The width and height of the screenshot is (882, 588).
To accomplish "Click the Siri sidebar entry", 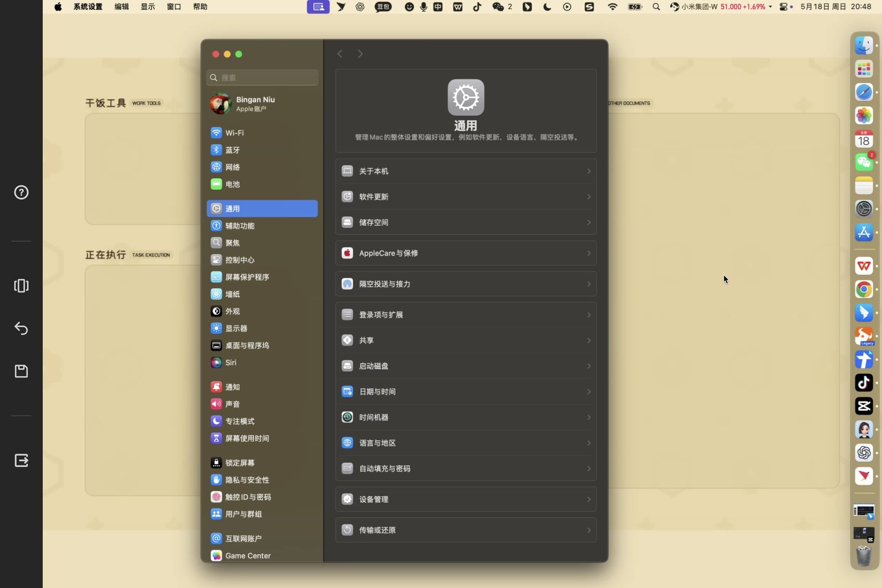I will [231, 363].
